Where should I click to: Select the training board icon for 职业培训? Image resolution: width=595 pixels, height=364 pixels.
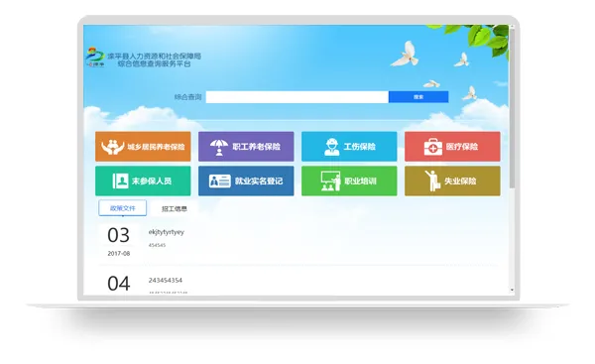330,182
